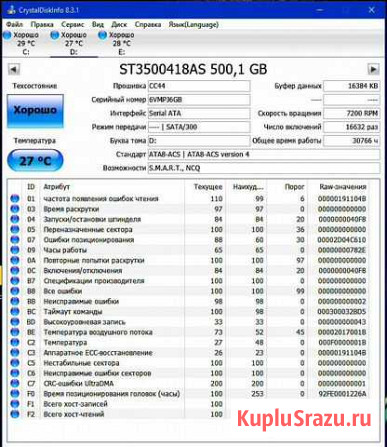387x447 pixels.
Task: Click status icon for Всего хост-чтений
Action: click(x=15, y=414)
